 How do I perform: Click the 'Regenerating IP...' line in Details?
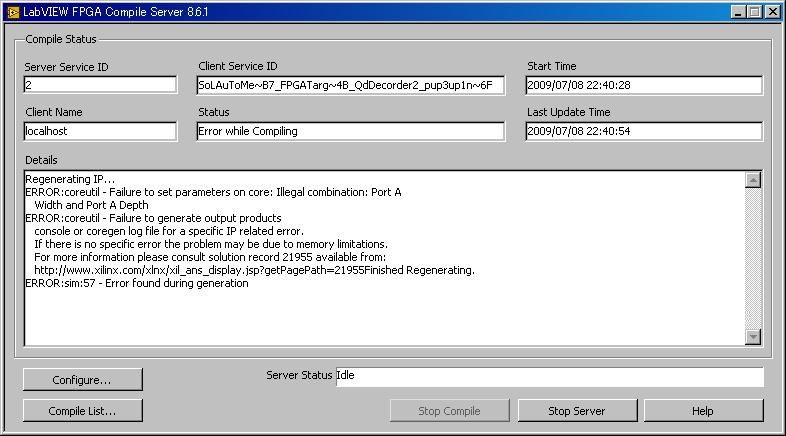(70, 179)
